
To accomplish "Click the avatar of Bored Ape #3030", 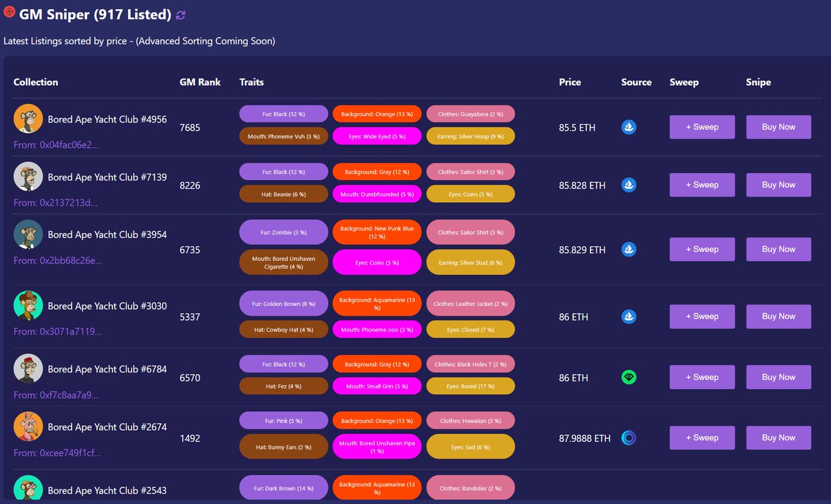I will [28, 305].
